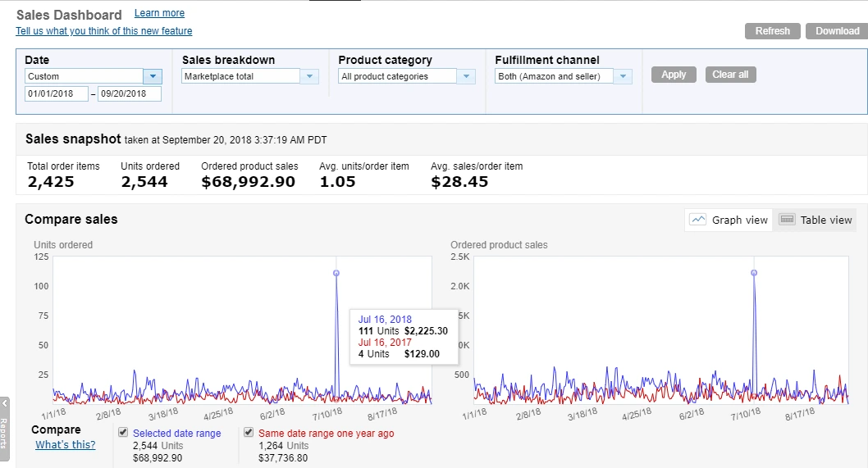868x468 pixels.
Task: Expand the collapsed Reports side panel arrow
Action: [4, 403]
